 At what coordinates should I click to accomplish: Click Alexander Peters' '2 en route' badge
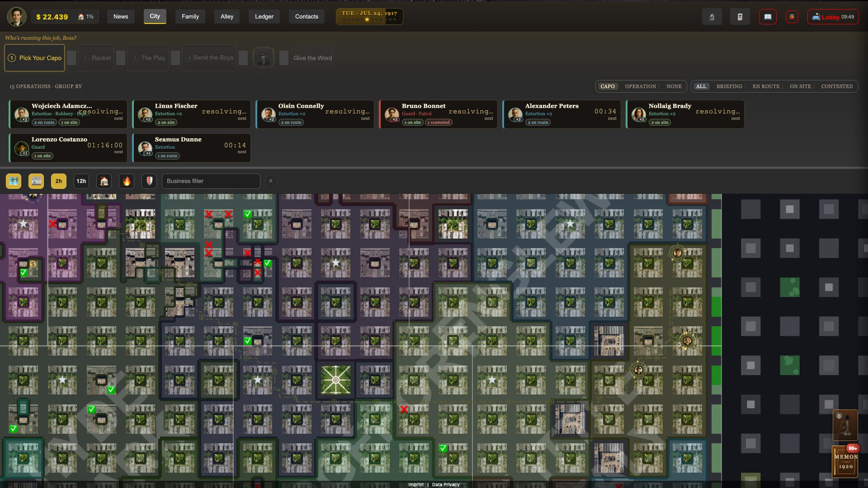pos(538,122)
